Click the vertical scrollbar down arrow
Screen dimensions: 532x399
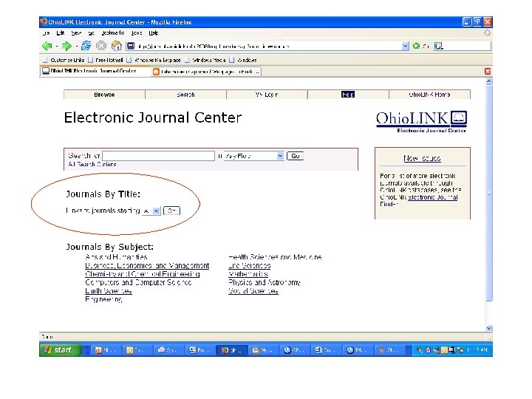(x=489, y=328)
